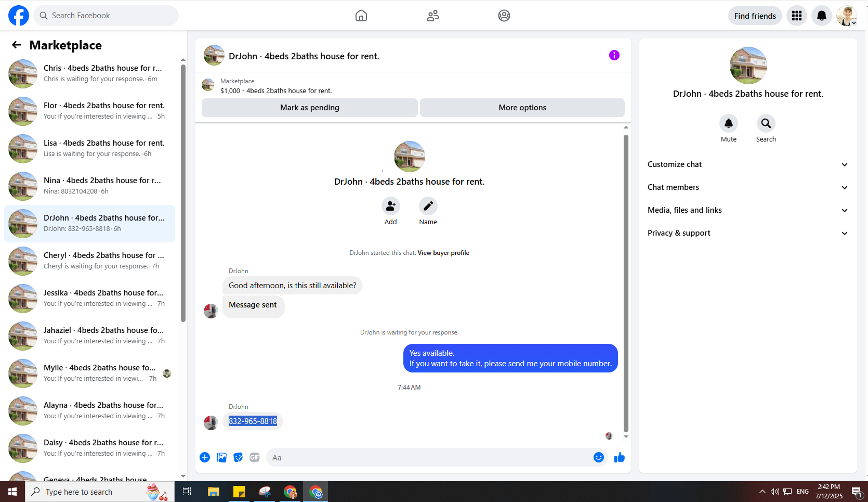Click the house thumbnail in right panel
This screenshot has height=502, width=868.
tap(748, 66)
